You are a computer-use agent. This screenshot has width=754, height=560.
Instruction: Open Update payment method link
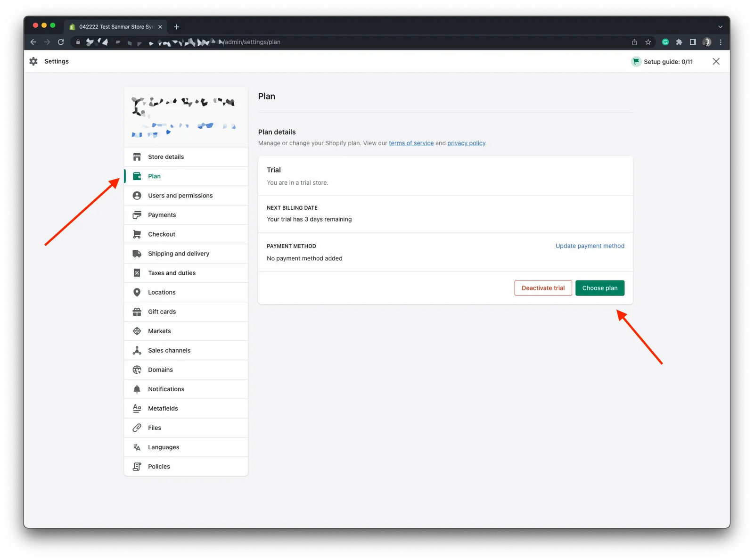(590, 246)
